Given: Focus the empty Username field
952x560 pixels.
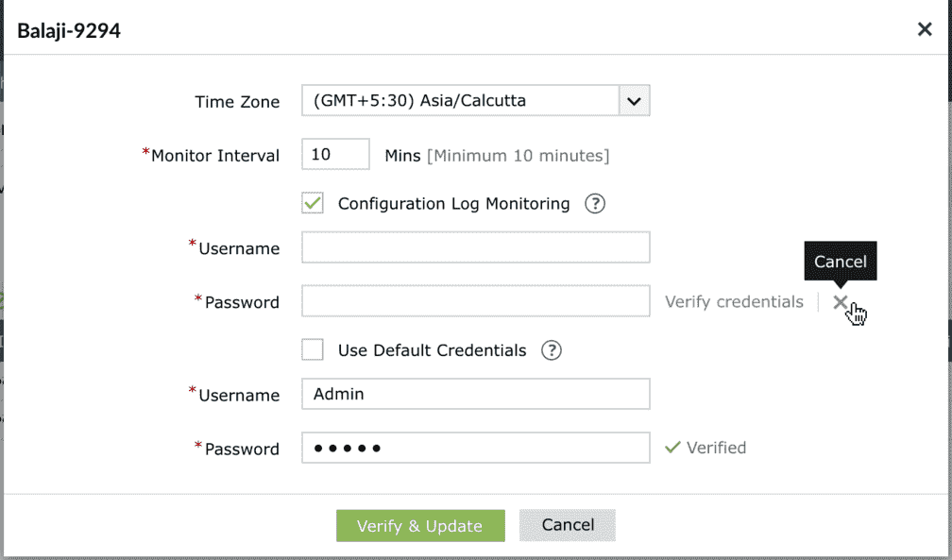Looking at the screenshot, I should click(x=475, y=247).
